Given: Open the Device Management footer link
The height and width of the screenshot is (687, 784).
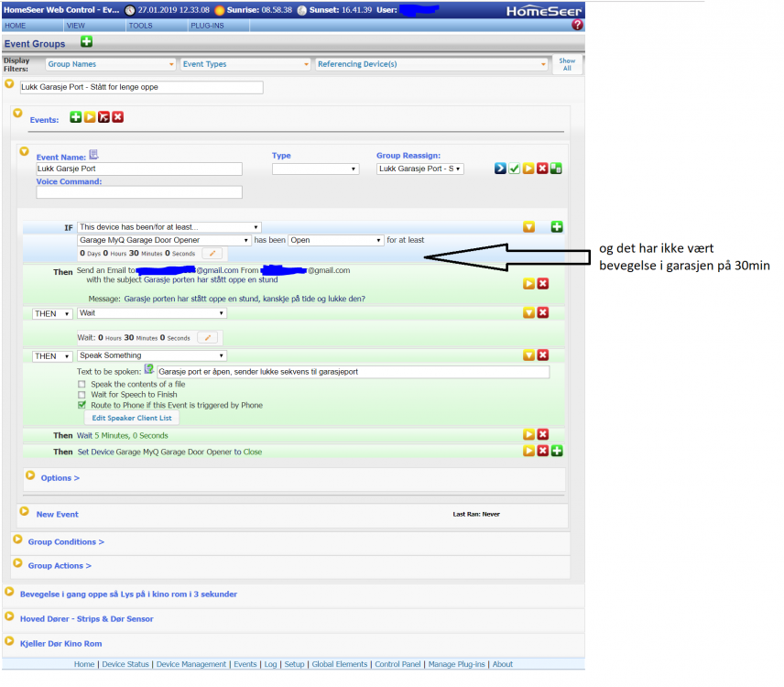Looking at the screenshot, I should coord(191,664).
